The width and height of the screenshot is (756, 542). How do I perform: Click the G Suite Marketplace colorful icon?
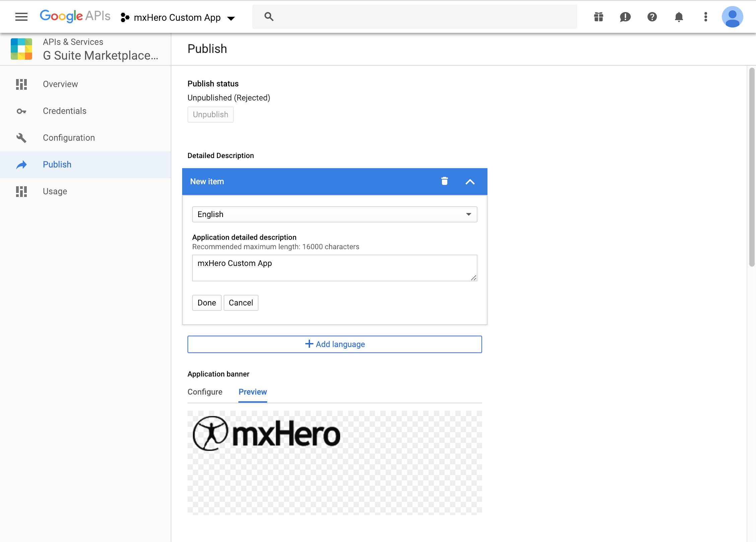[21, 49]
